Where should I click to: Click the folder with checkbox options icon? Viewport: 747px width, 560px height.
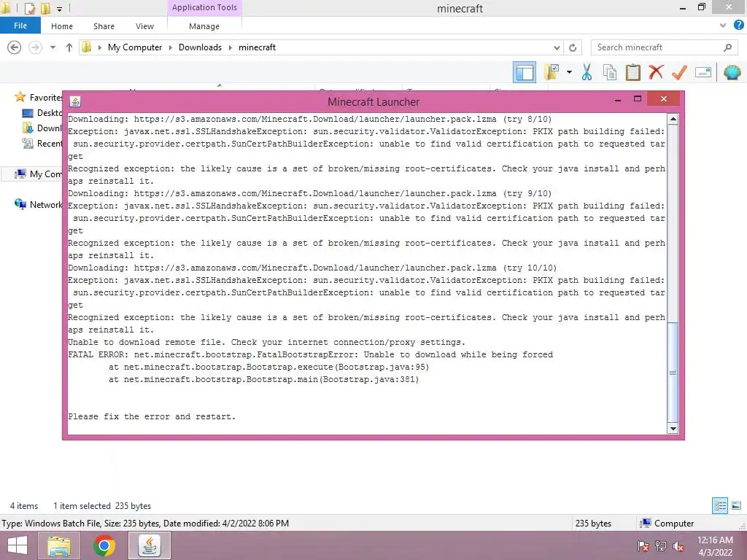pos(551,72)
